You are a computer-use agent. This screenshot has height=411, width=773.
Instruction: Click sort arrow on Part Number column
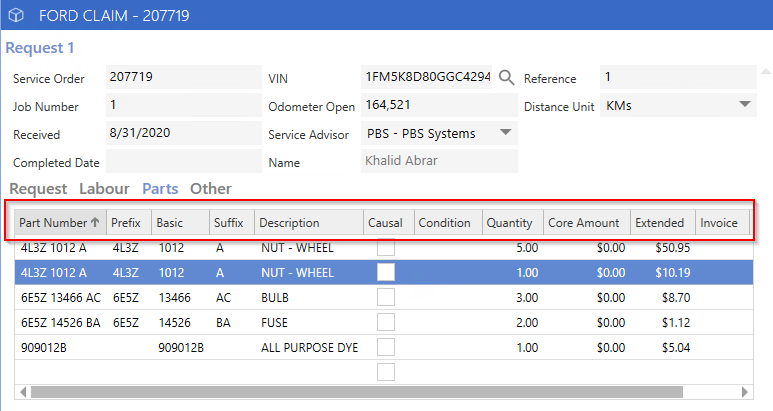(95, 222)
